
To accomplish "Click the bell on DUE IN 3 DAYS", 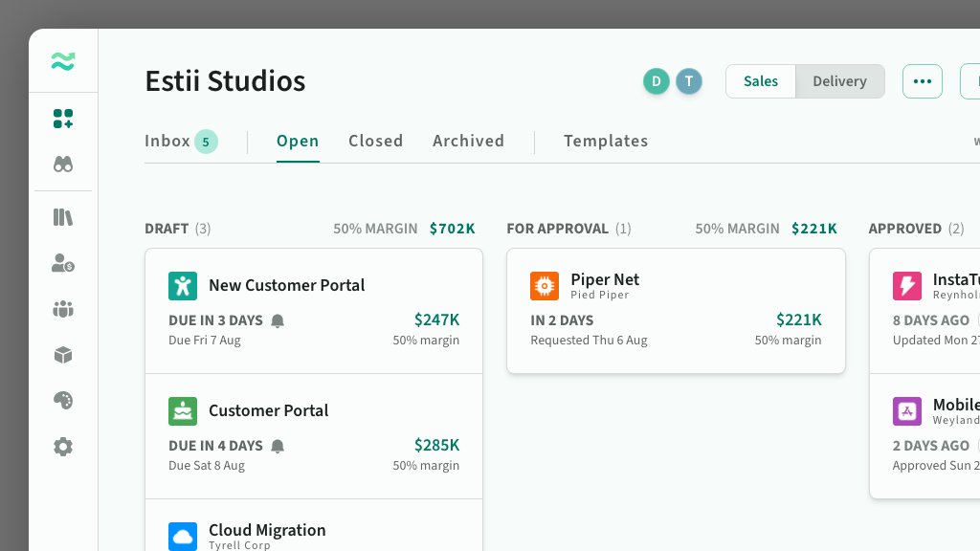I will tap(278, 321).
